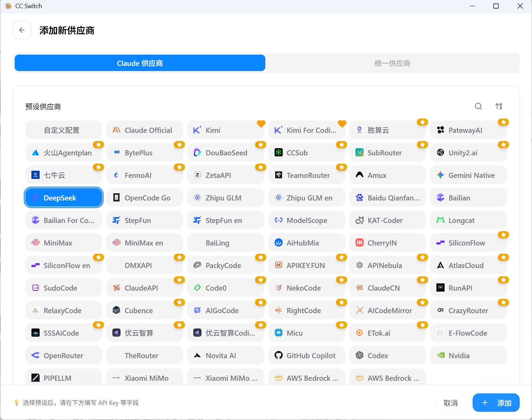Screen dimensions: 532x420
Task: Pick the AtlasCloud preset
Action: (468, 265)
